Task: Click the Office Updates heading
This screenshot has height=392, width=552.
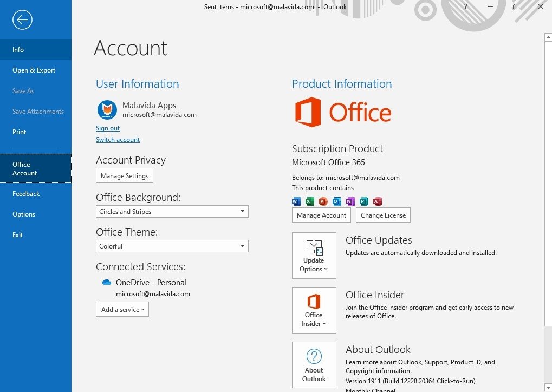Action: (379, 240)
